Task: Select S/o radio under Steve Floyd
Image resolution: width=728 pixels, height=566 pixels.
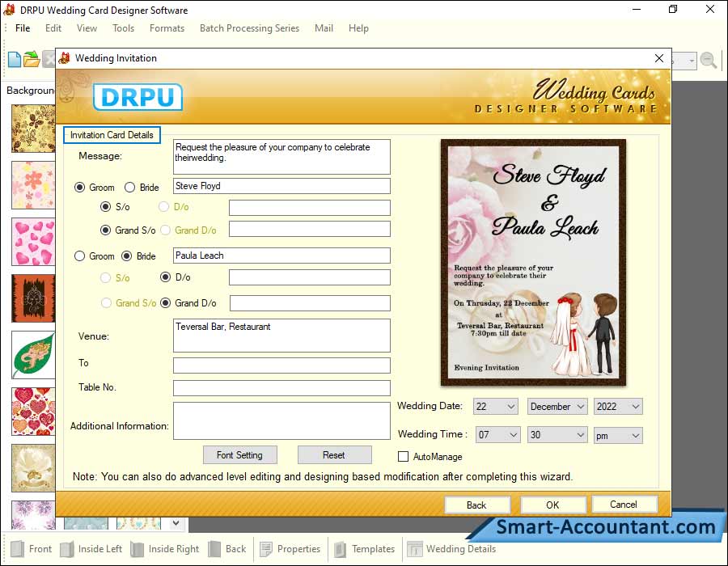Action: pyautogui.click(x=106, y=207)
